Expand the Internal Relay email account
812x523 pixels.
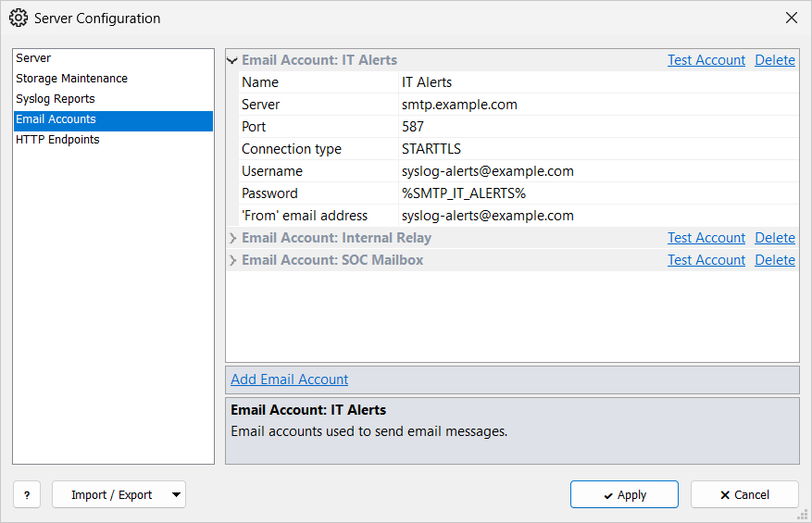coord(232,238)
